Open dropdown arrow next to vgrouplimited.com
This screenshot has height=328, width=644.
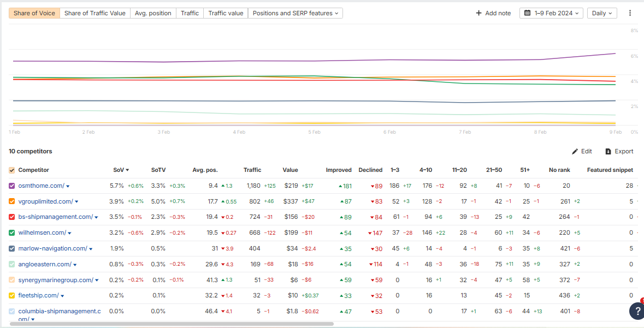click(x=76, y=202)
